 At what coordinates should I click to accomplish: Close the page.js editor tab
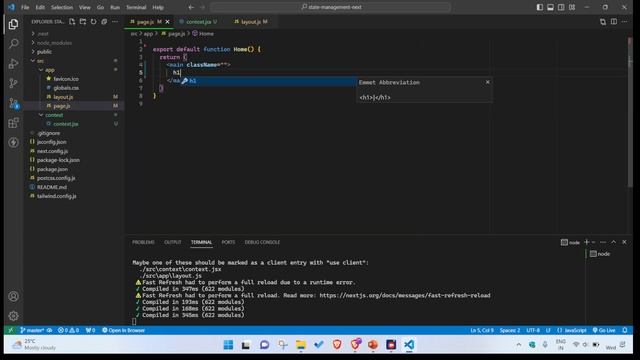tap(167, 22)
